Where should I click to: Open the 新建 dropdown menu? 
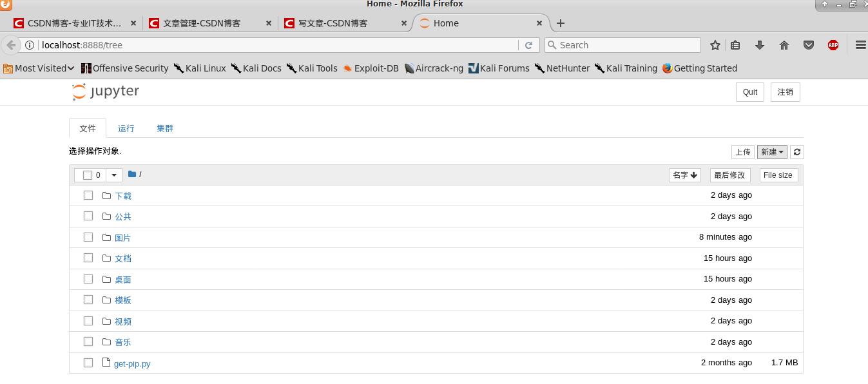771,151
